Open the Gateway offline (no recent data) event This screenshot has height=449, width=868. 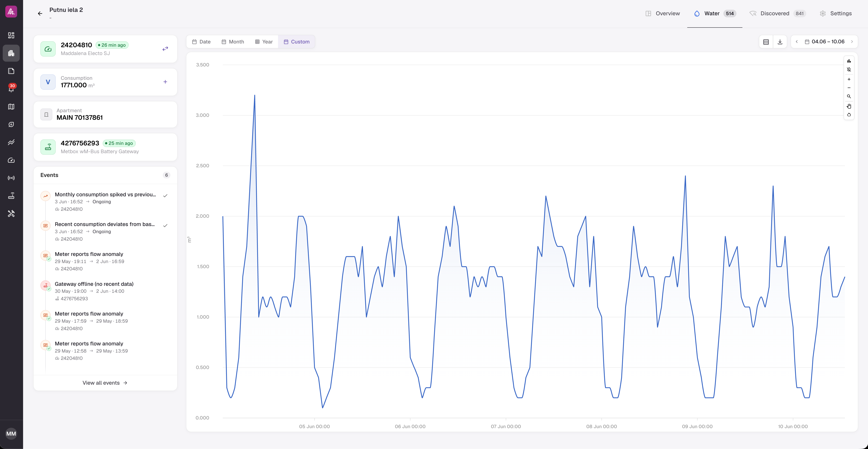[x=105, y=291]
